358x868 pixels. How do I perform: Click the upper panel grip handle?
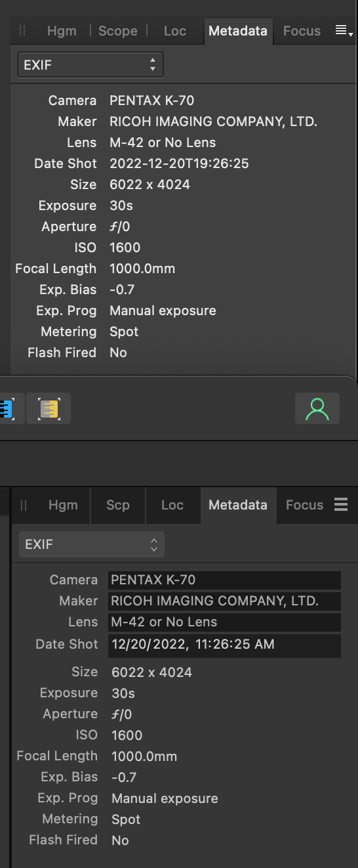point(23,31)
